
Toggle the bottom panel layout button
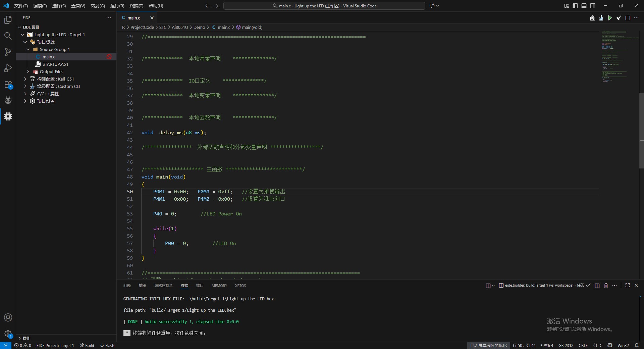[584, 6]
